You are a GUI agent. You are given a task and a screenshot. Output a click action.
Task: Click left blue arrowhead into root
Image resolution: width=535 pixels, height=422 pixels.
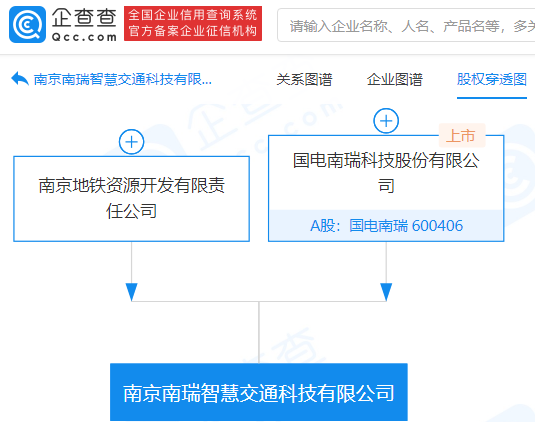[x=131, y=292]
